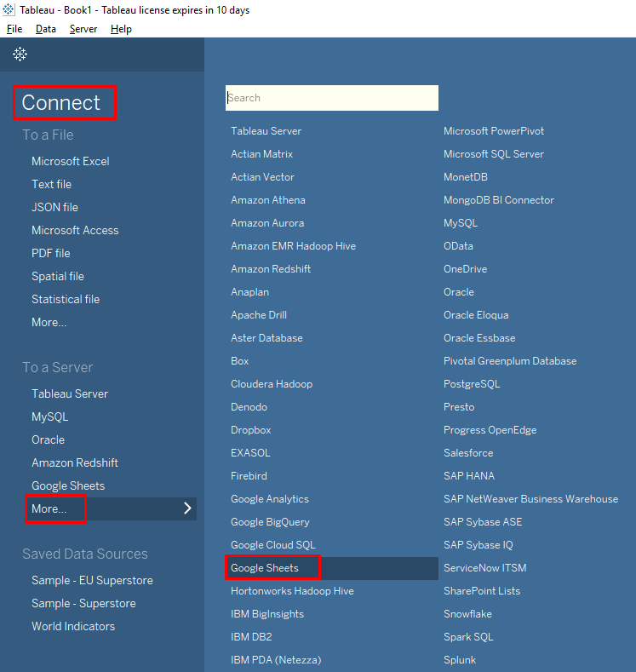Expand the More... chevron under To a Server
Viewport: 636px width, 672px height.
[x=187, y=508]
